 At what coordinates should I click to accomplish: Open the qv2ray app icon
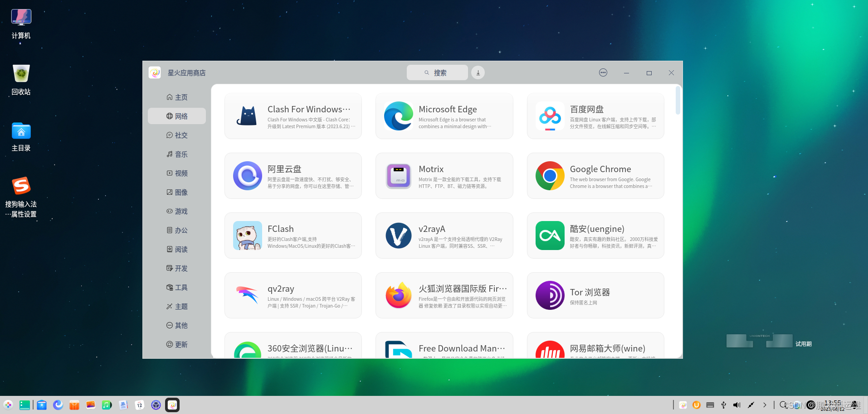click(248, 295)
